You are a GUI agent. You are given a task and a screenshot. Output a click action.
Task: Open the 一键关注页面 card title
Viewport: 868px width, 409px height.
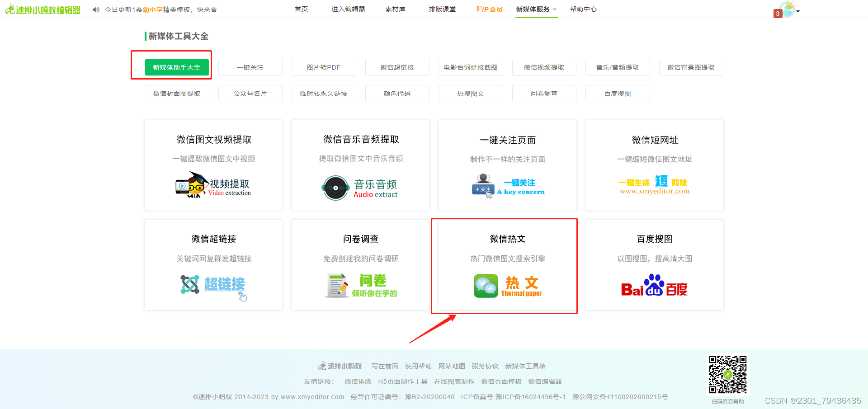pyautogui.click(x=508, y=140)
